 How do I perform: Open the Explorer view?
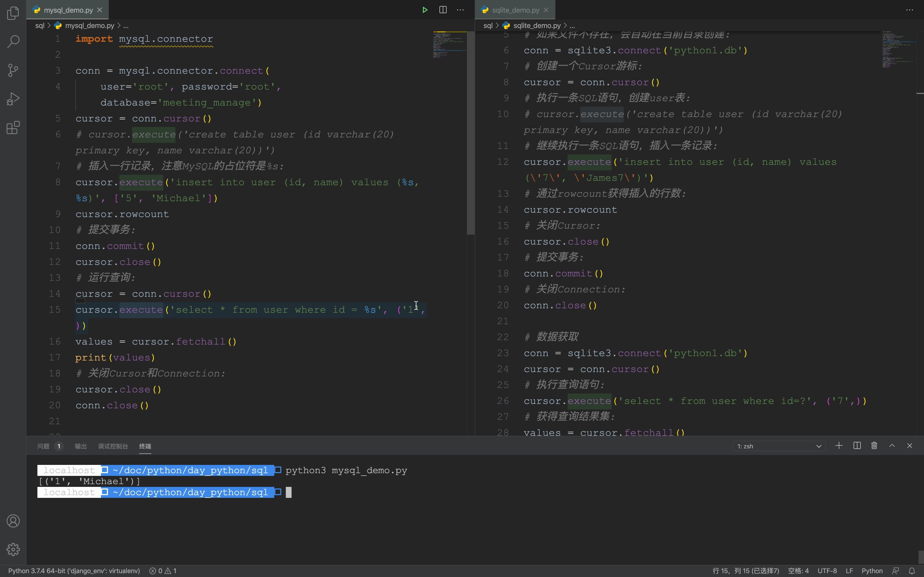(x=13, y=13)
